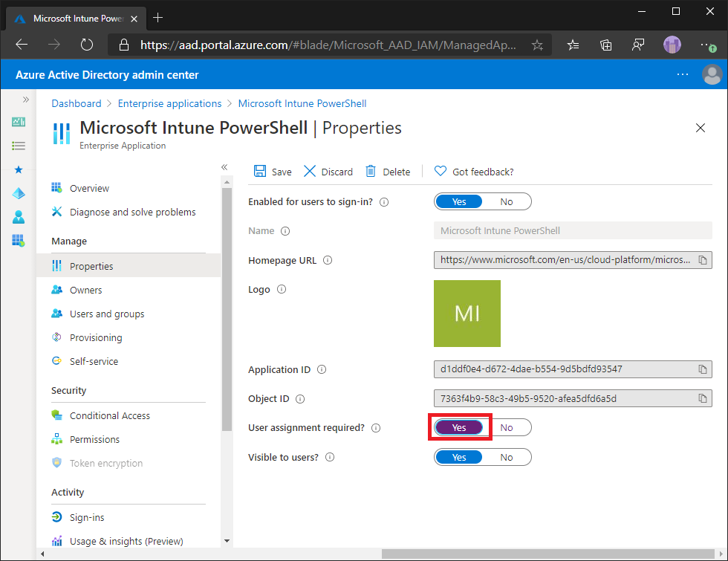This screenshot has height=561, width=728.
Task: Set Enabled for users to sign-in to No
Action: [507, 201]
